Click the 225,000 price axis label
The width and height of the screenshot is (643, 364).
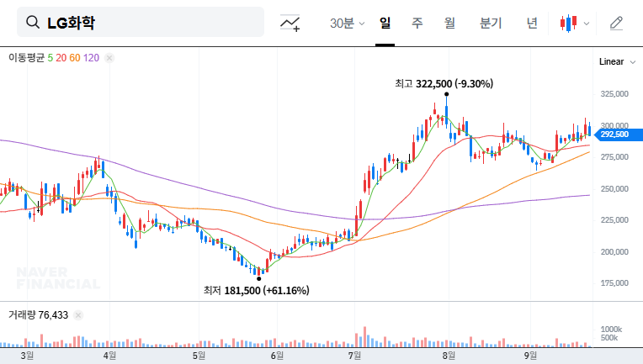point(614,220)
